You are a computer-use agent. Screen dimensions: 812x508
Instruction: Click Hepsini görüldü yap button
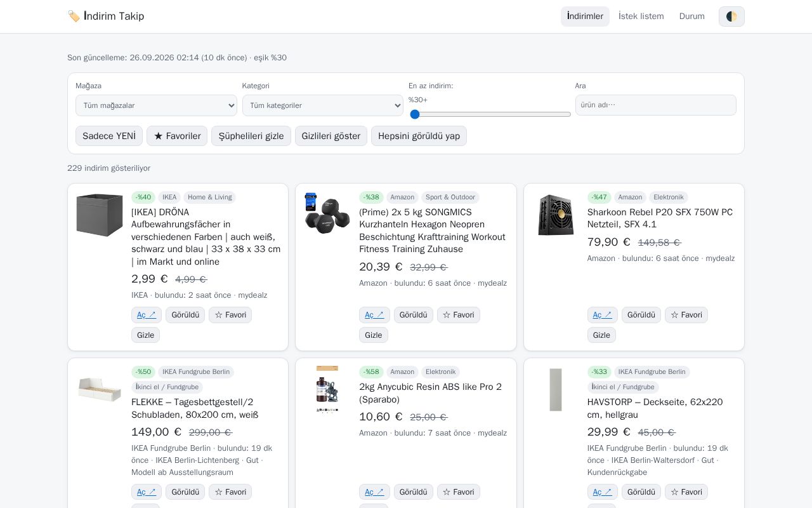tap(419, 136)
